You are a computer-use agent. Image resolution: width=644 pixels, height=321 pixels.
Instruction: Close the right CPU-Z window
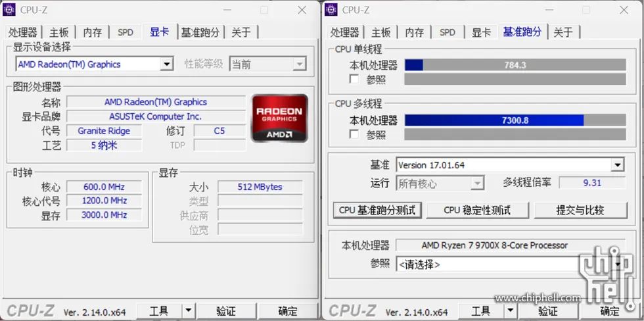click(624, 10)
